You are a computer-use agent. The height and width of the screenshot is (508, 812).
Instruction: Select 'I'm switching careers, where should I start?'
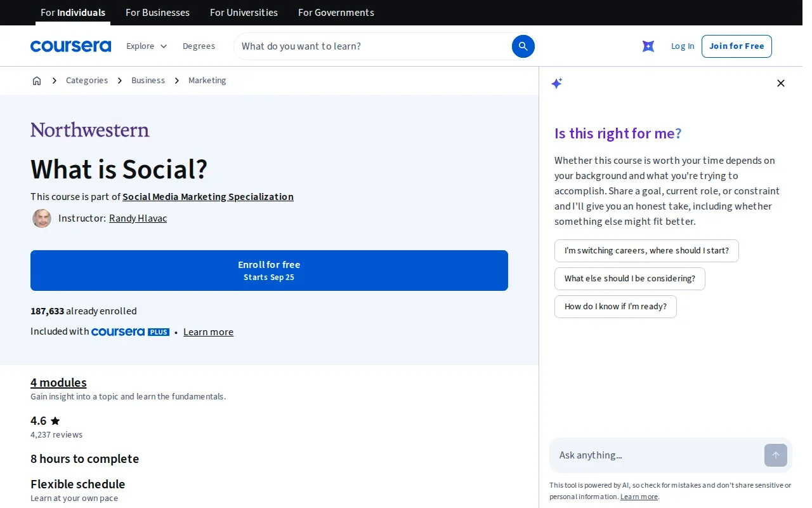[x=646, y=251]
